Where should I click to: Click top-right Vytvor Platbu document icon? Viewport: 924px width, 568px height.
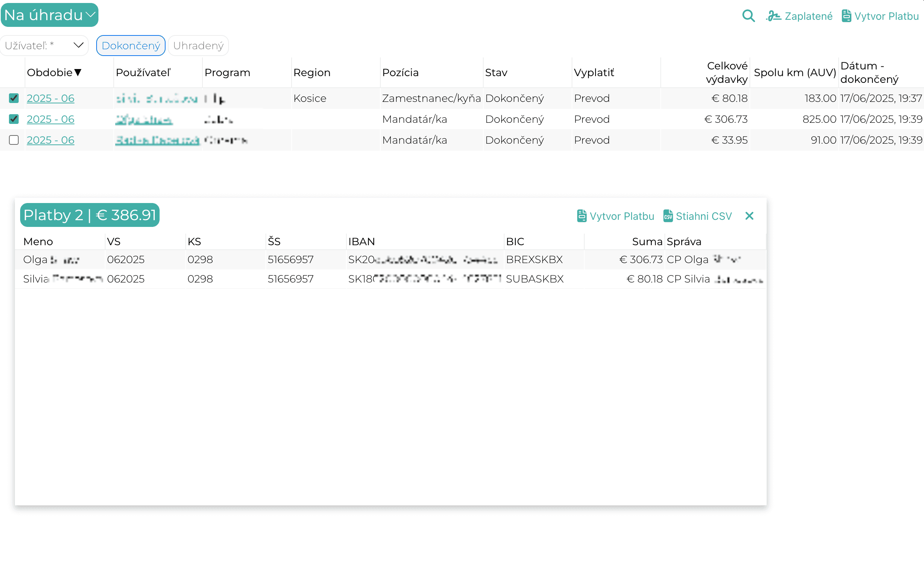tap(846, 16)
